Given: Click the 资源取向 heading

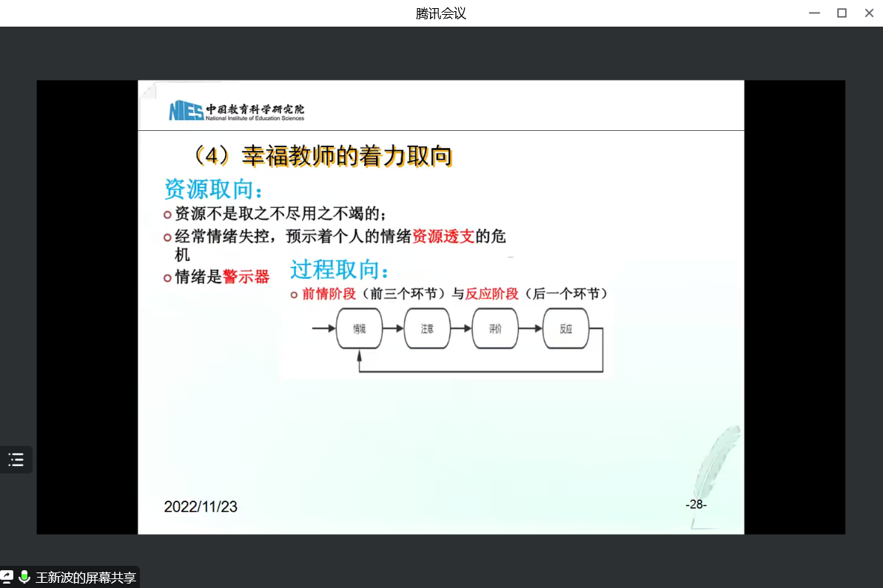Looking at the screenshot, I should (212, 189).
